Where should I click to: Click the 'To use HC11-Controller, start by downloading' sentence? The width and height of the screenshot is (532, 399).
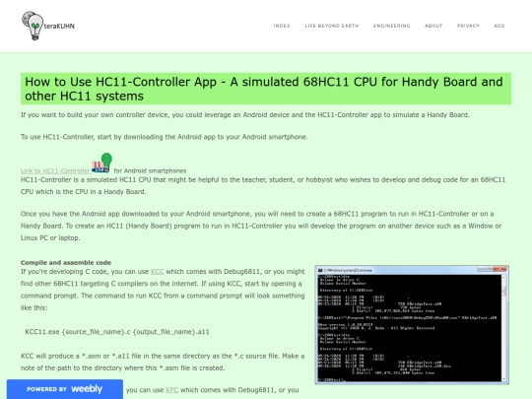pyautogui.click(x=165, y=137)
